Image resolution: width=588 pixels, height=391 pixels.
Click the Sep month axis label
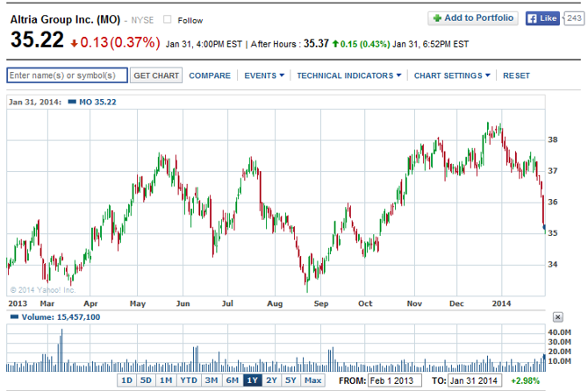(x=321, y=303)
